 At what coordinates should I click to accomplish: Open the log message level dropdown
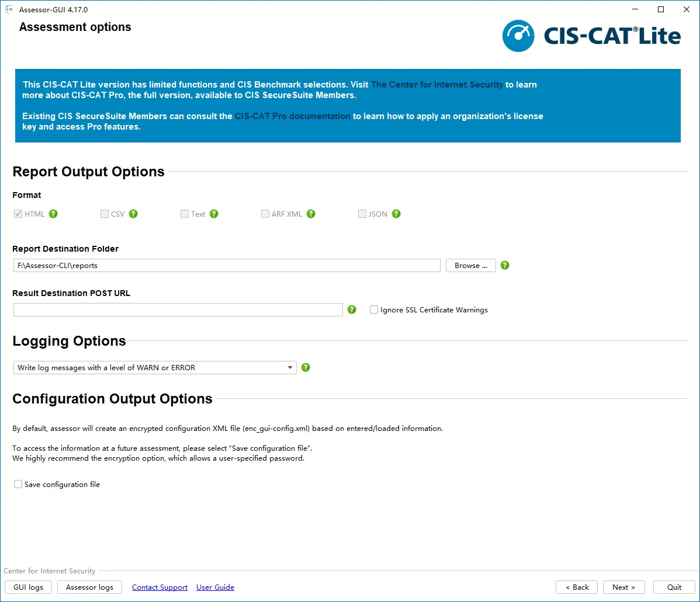click(x=155, y=367)
